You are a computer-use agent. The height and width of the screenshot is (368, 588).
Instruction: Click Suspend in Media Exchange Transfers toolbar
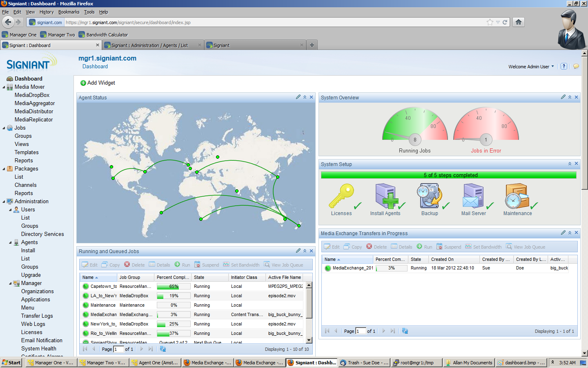coord(449,247)
